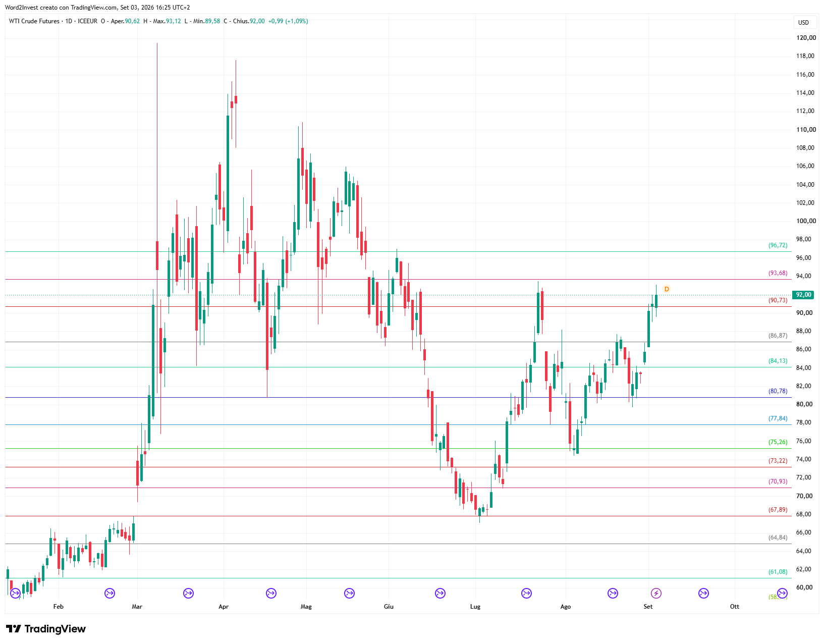This screenshot has width=824, height=644.
Task: Click the Ott month label on time axis
Action: point(734,607)
